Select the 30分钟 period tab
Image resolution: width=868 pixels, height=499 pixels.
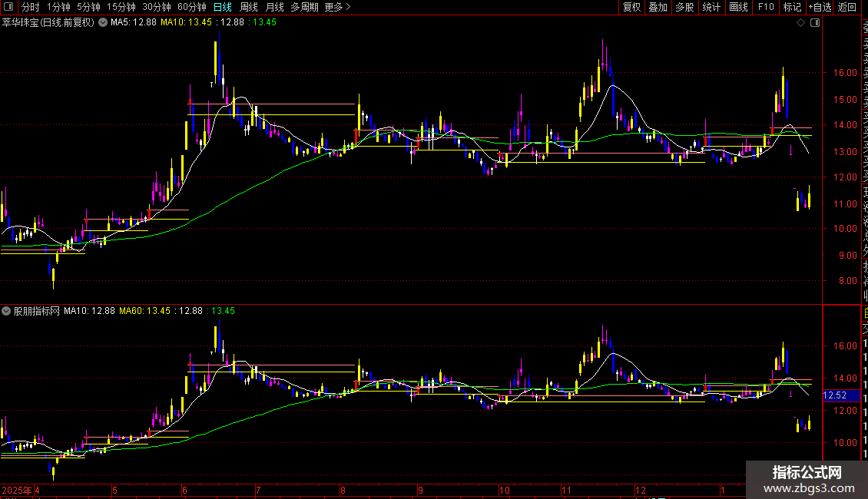[x=157, y=7]
